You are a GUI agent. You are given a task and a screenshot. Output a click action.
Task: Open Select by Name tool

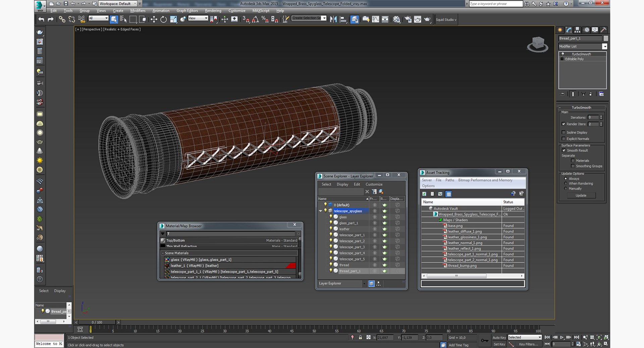coord(123,19)
